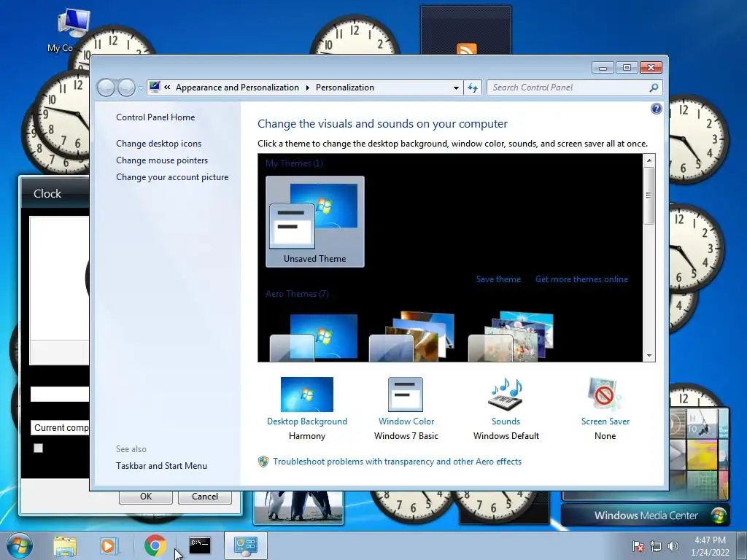Click the penguins slideshow gadget picture
This screenshot has height=560, width=747.
tap(298, 507)
